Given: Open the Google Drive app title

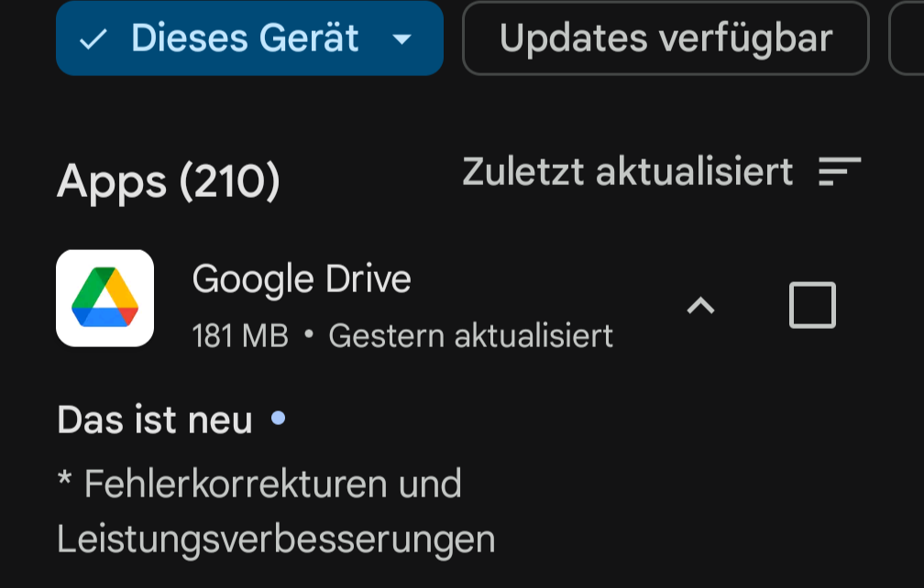Looking at the screenshot, I should (301, 279).
